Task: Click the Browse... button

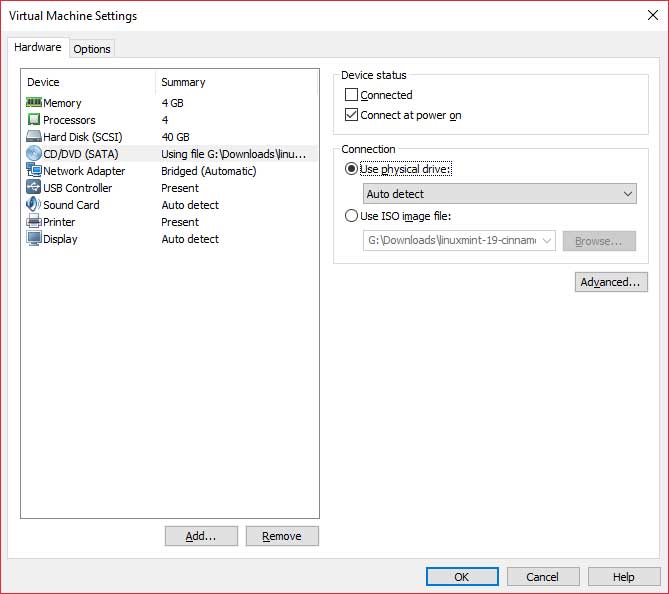Action: pyautogui.click(x=599, y=241)
